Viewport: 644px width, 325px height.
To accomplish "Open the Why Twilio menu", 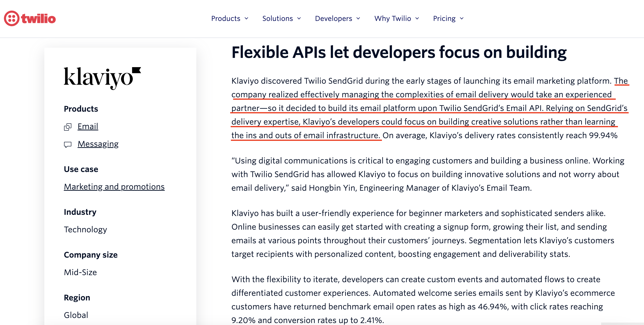I will click(397, 18).
